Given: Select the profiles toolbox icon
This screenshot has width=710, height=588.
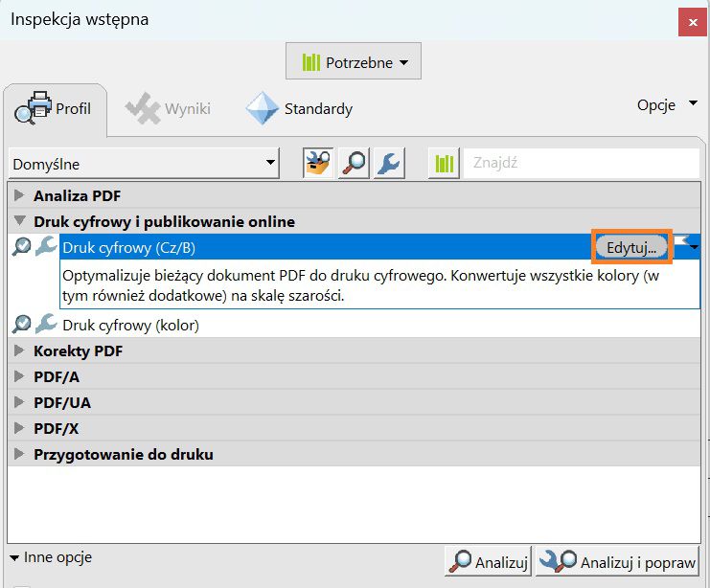Looking at the screenshot, I should pyautogui.click(x=318, y=163).
